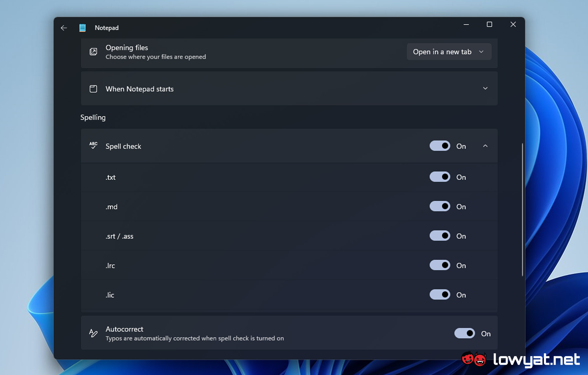Click the 'Spell check' label
This screenshot has height=375, width=588.
123,146
